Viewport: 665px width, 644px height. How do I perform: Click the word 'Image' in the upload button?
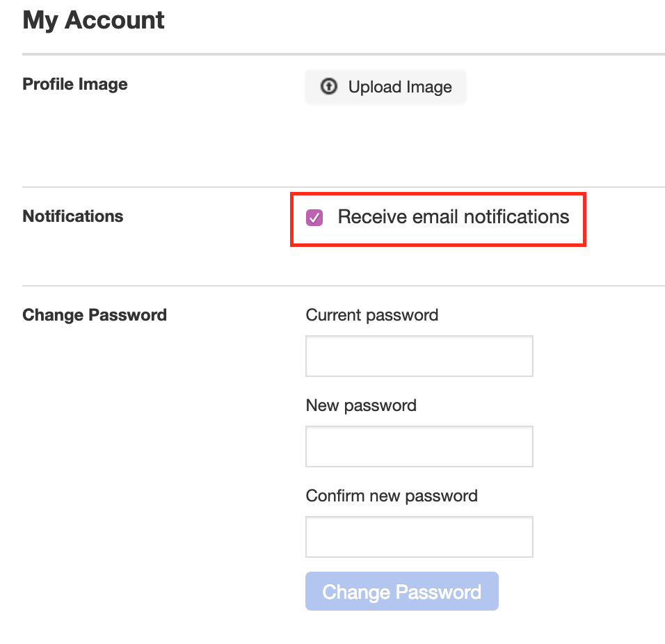pyautogui.click(x=429, y=87)
